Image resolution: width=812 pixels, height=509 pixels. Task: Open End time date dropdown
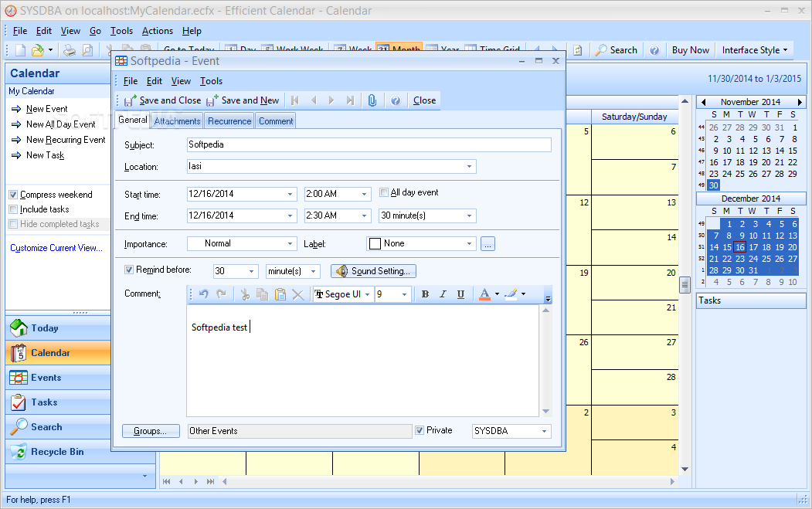(x=290, y=215)
